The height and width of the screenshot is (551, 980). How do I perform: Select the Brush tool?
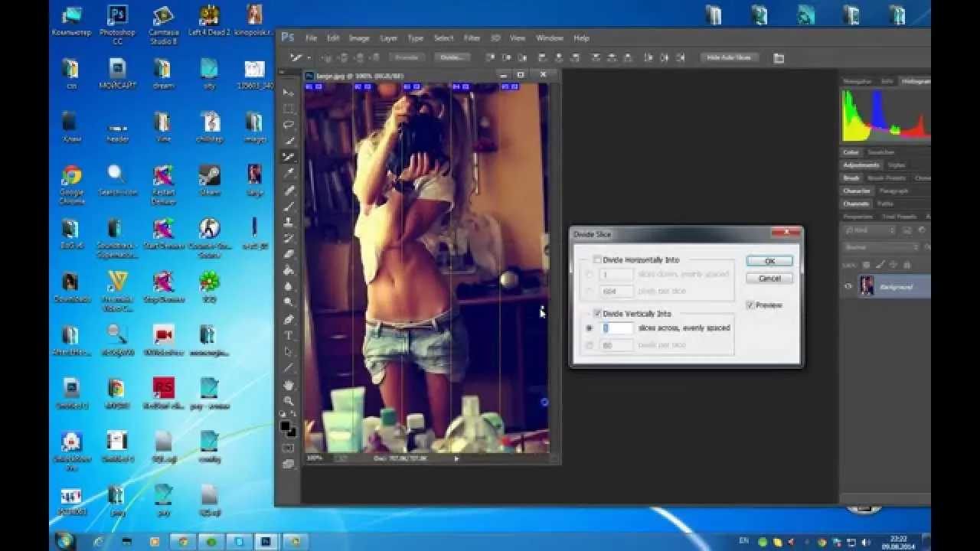pyautogui.click(x=289, y=206)
